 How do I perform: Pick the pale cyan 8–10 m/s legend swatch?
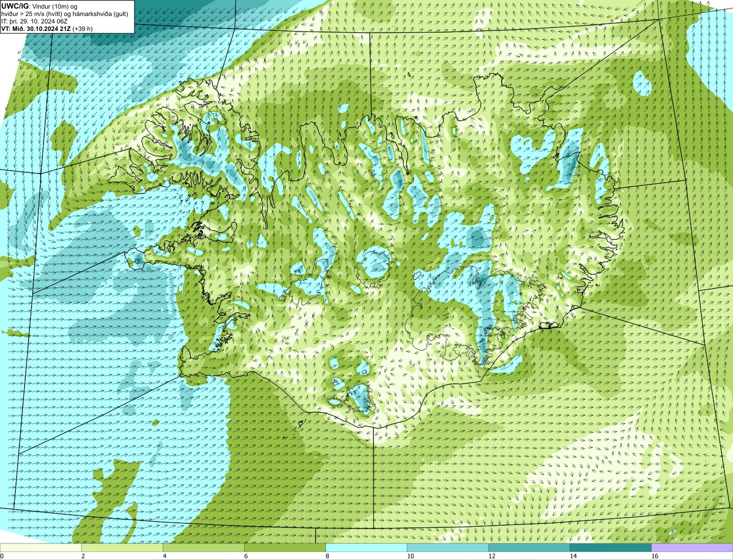tap(366, 547)
